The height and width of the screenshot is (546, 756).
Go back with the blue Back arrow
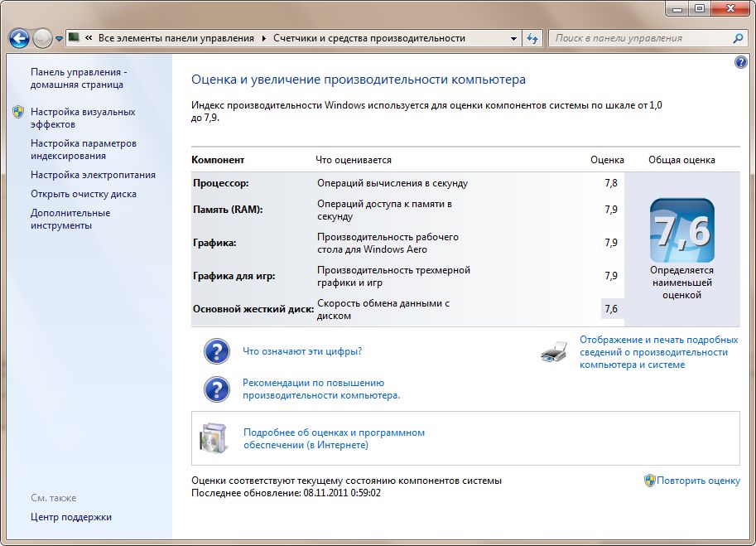[x=19, y=39]
